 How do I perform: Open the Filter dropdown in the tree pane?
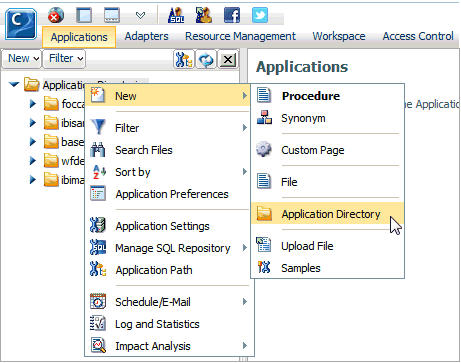pyautogui.click(x=64, y=59)
